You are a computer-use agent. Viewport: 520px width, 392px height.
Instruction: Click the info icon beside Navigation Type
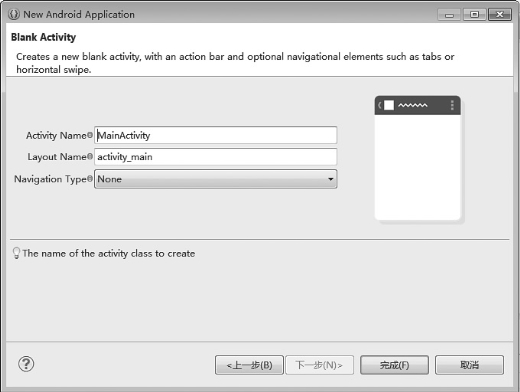(90, 179)
